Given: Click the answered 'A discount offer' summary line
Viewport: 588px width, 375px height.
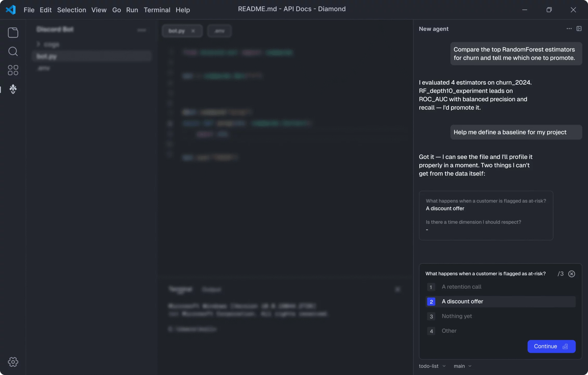Looking at the screenshot, I should pyautogui.click(x=445, y=208).
